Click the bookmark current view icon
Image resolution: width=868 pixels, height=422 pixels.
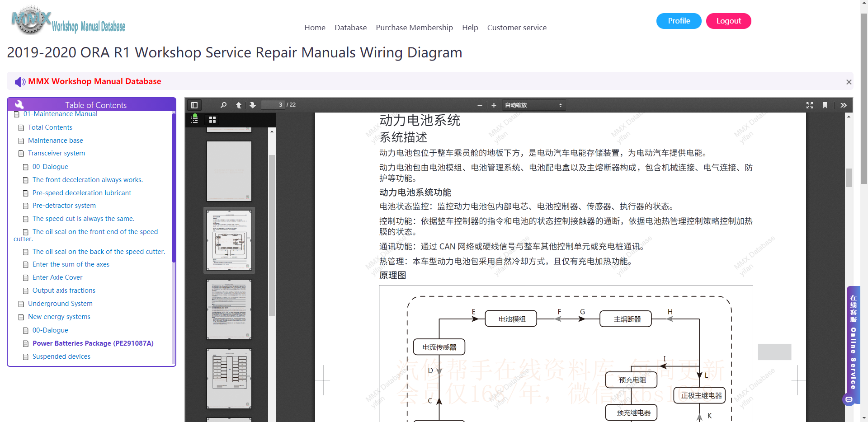coord(825,105)
